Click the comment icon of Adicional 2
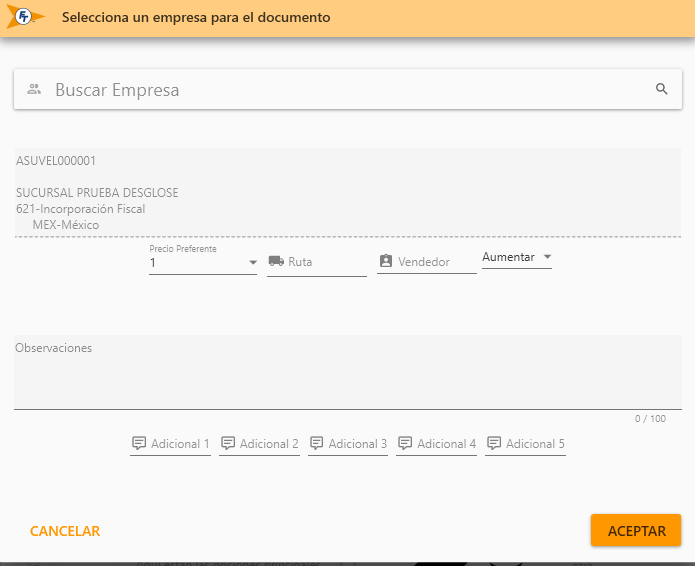 (x=228, y=443)
